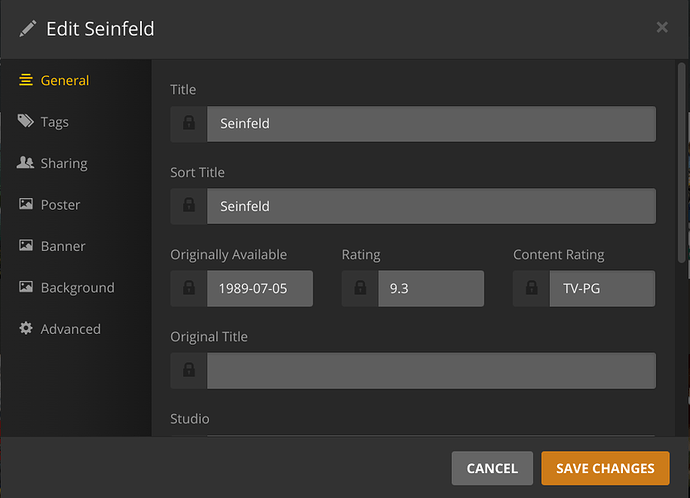The width and height of the screenshot is (690, 498).
Task: Click the lock icon beside Rating
Action: click(360, 289)
